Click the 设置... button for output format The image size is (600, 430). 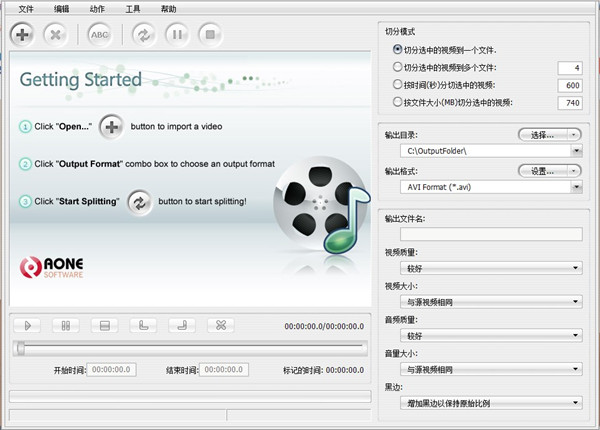(x=550, y=171)
